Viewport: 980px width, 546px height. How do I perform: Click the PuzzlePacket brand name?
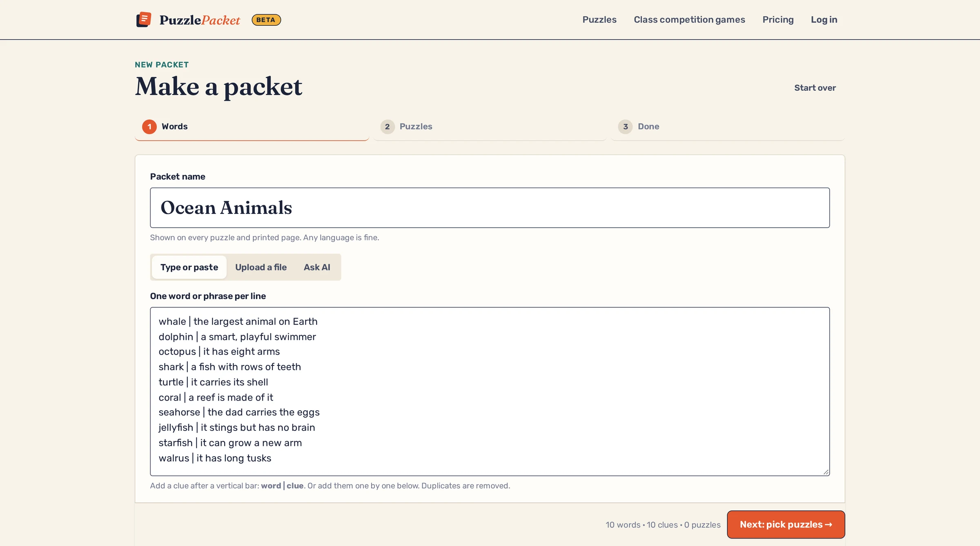pos(200,20)
